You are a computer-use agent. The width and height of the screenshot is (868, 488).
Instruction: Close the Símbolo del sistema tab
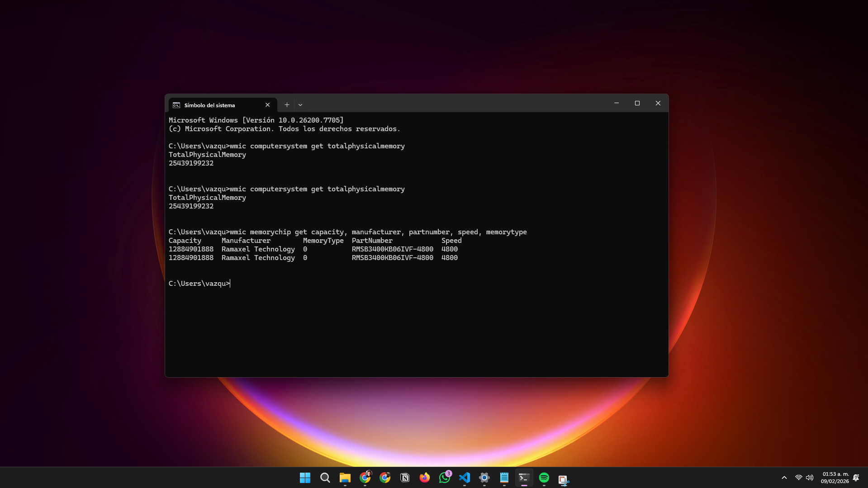[x=267, y=105]
